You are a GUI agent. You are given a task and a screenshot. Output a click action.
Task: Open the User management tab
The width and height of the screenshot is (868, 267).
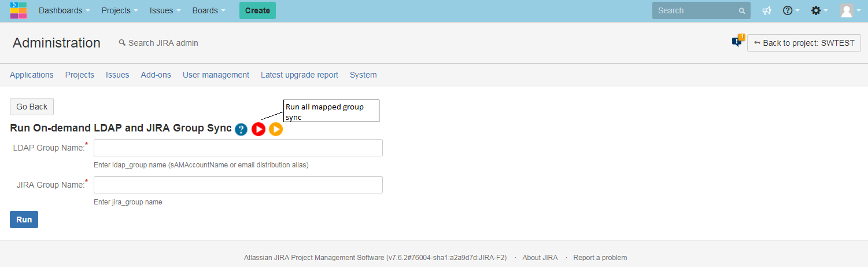(216, 75)
